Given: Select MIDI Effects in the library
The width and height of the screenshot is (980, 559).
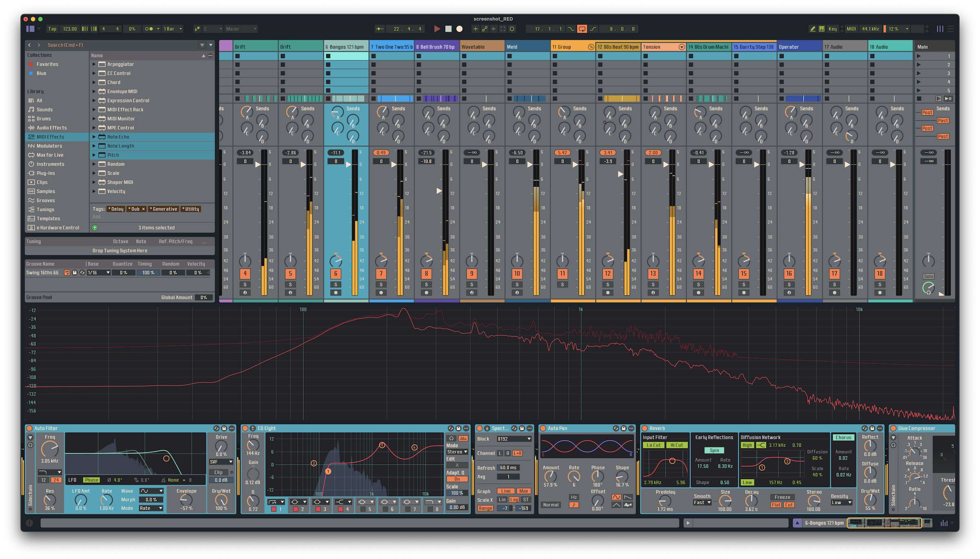Looking at the screenshot, I should point(50,137).
